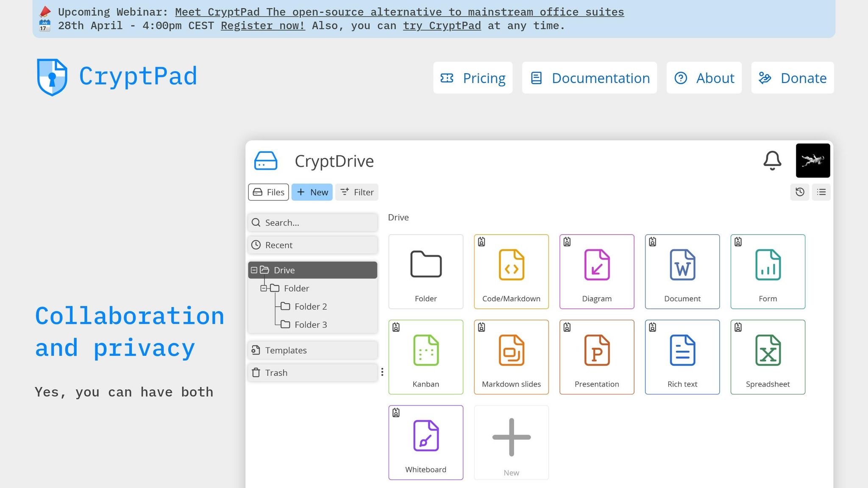
Task: Click the notifications bell
Action: click(x=771, y=160)
